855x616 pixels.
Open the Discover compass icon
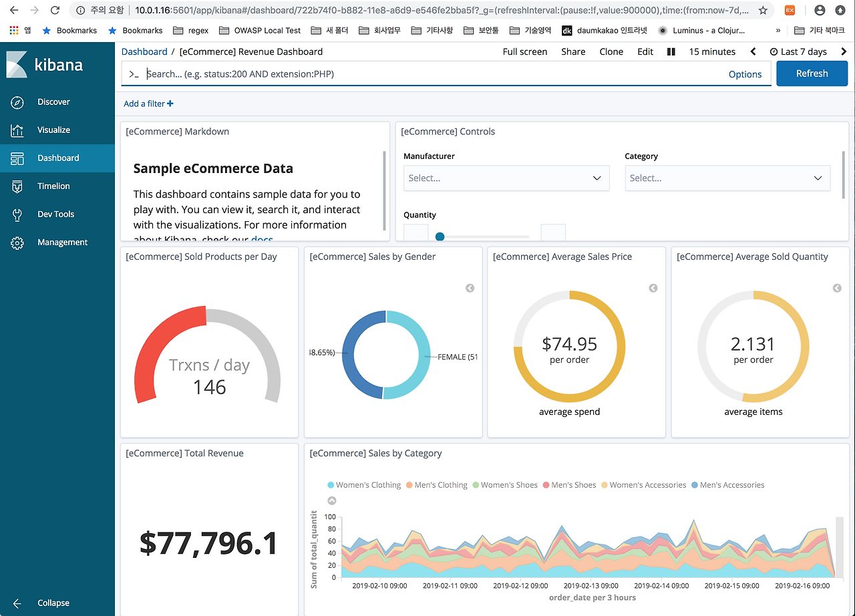click(x=17, y=102)
